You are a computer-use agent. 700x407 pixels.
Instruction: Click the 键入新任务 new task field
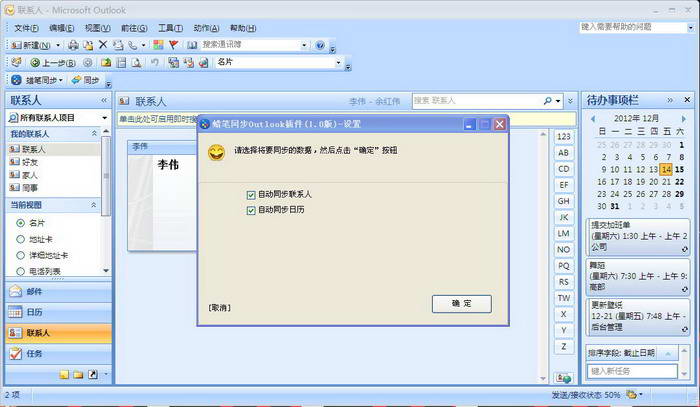point(632,371)
